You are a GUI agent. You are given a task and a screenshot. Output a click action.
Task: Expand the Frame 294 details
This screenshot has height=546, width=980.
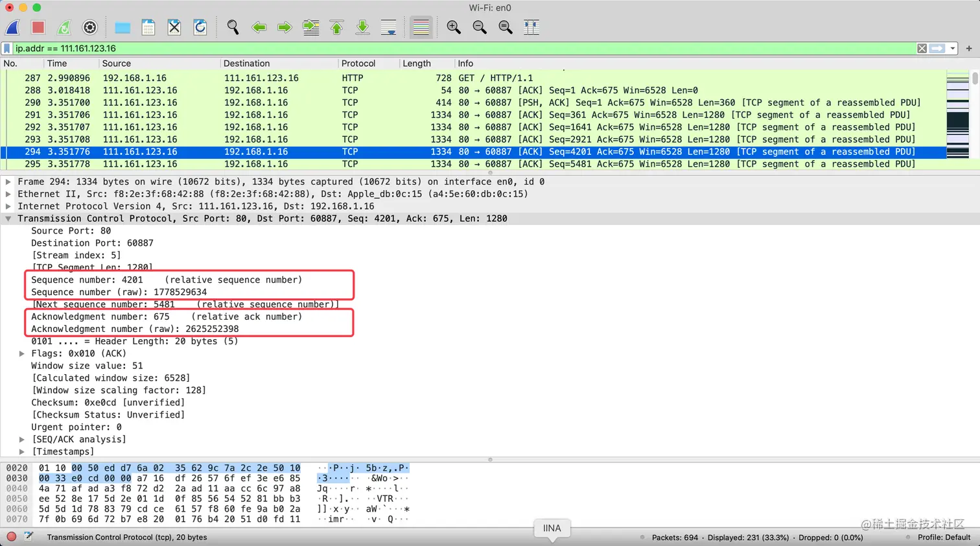coord(8,182)
